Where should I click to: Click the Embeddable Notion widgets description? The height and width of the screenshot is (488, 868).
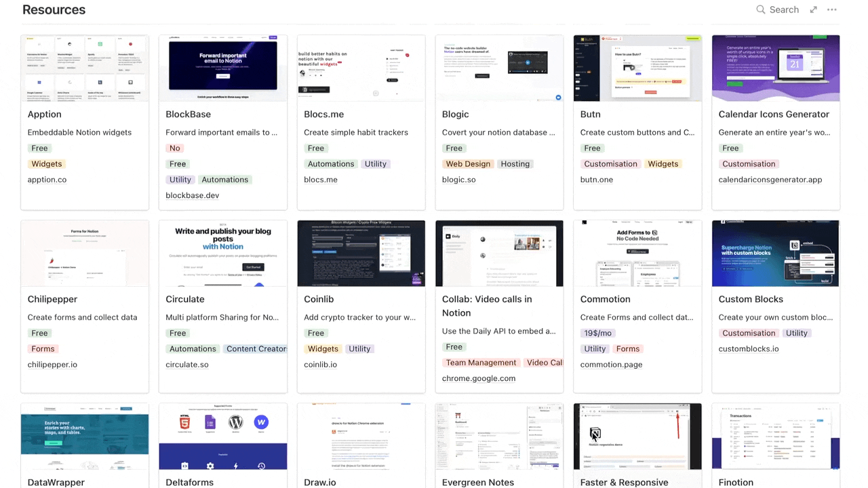[x=80, y=133]
